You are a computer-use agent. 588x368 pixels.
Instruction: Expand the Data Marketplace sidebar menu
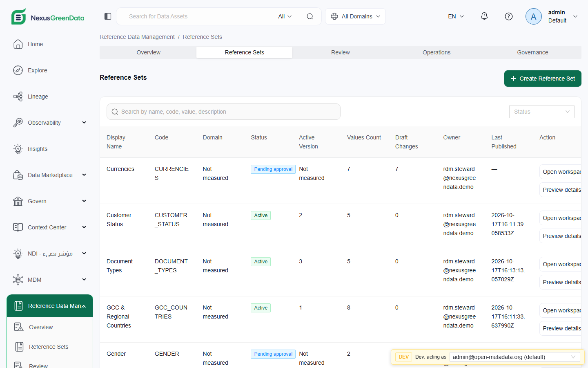[84, 175]
